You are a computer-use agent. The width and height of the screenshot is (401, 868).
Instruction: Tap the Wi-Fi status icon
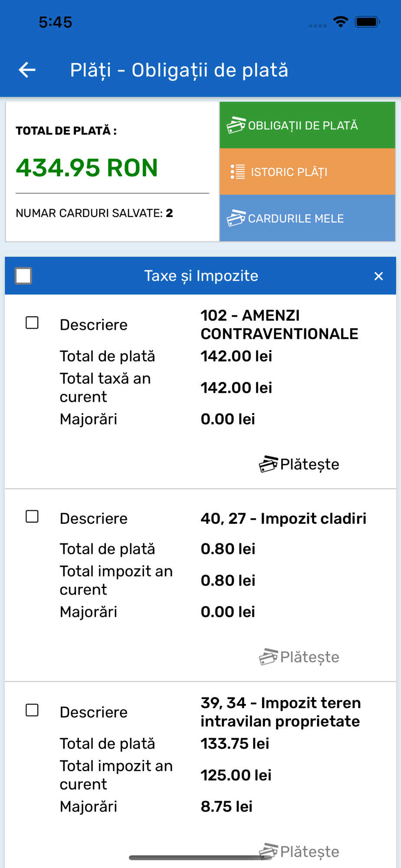click(341, 22)
